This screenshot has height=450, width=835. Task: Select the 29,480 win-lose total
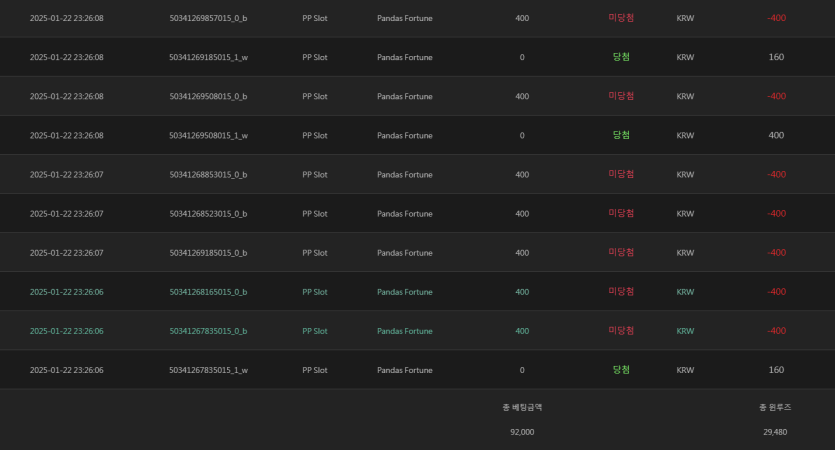(776, 431)
